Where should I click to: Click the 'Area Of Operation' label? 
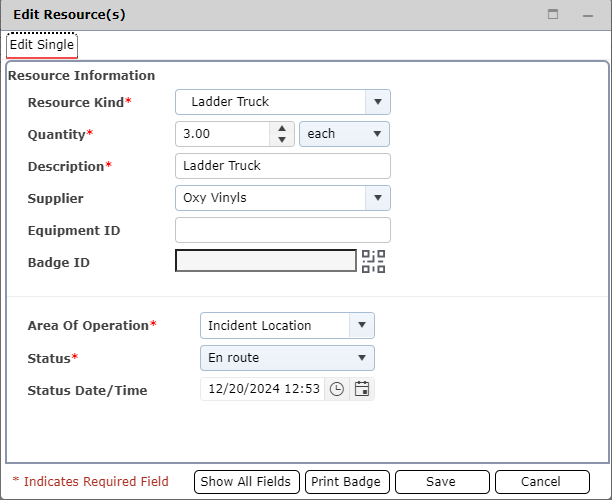pos(88,326)
